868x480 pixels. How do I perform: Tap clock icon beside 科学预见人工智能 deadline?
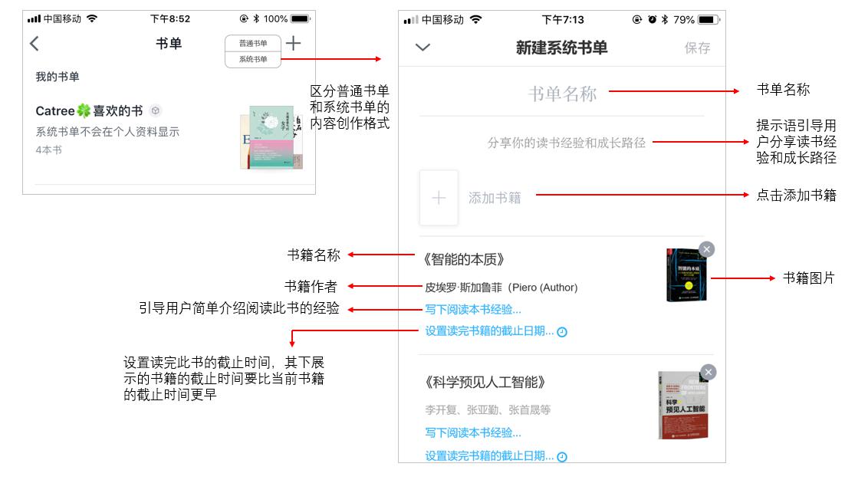[562, 457]
